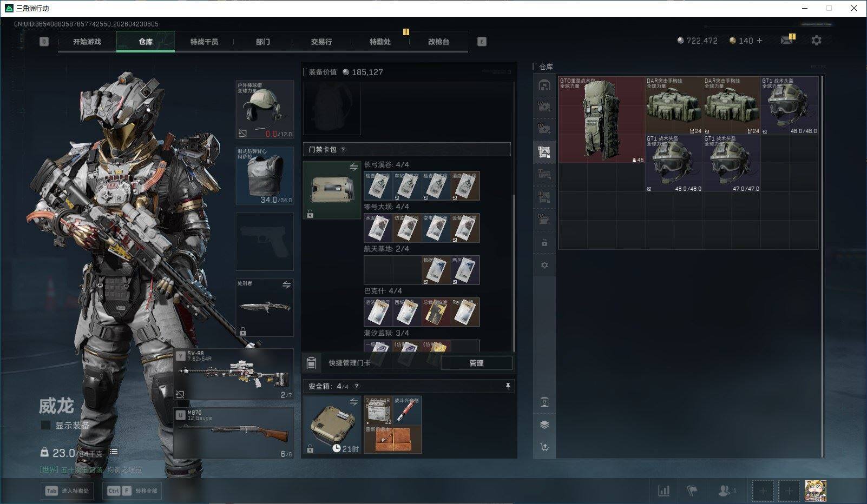The width and height of the screenshot is (867, 504).
Task: Open the settings gear in the top bar
Action: [816, 41]
